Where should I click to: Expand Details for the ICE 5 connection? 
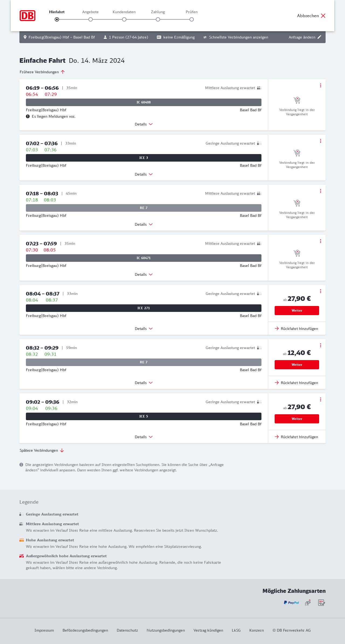pyautogui.click(x=144, y=437)
